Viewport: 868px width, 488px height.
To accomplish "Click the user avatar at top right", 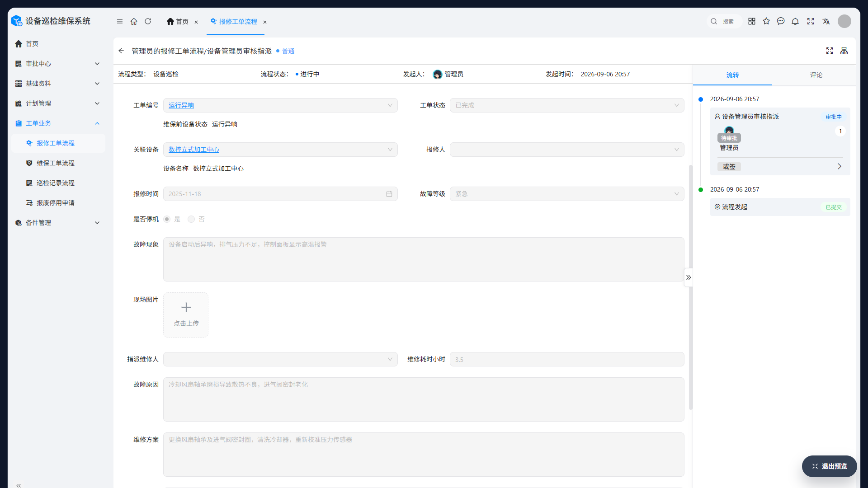I will [x=844, y=21].
